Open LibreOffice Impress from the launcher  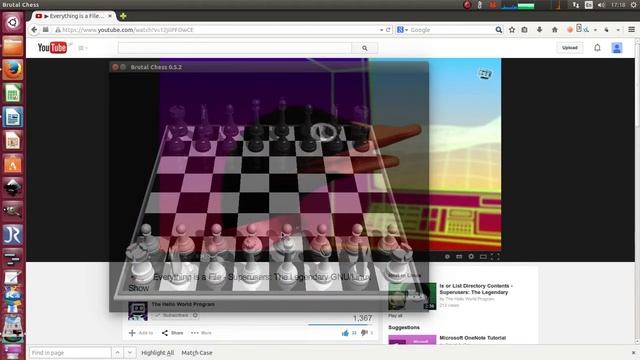[x=13, y=141]
